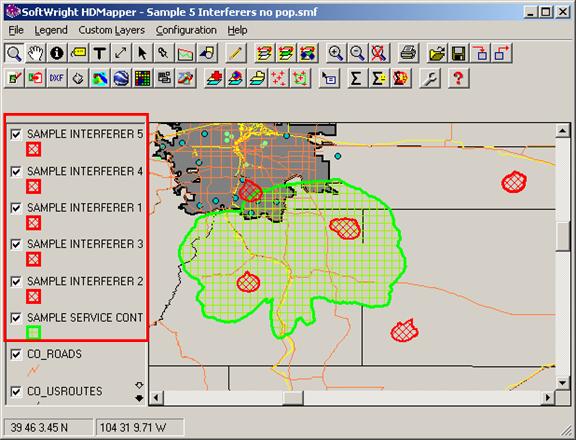The height and width of the screenshot is (440, 576).
Task: Uncheck the SAMPLE INTERFERER 5 layer
Action: pyautogui.click(x=16, y=134)
